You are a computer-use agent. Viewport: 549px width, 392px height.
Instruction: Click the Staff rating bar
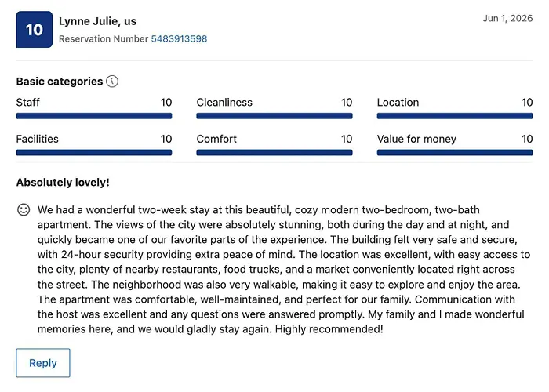tap(94, 116)
